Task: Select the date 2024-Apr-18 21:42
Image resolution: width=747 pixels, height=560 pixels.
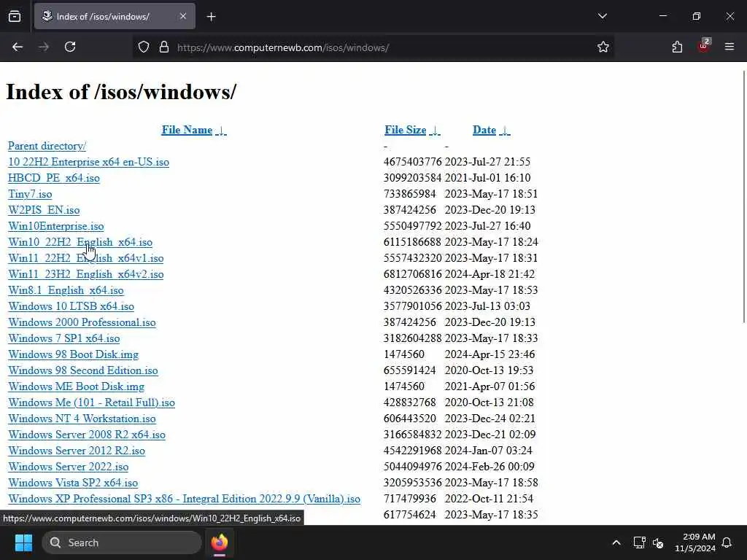Action: [489, 274]
